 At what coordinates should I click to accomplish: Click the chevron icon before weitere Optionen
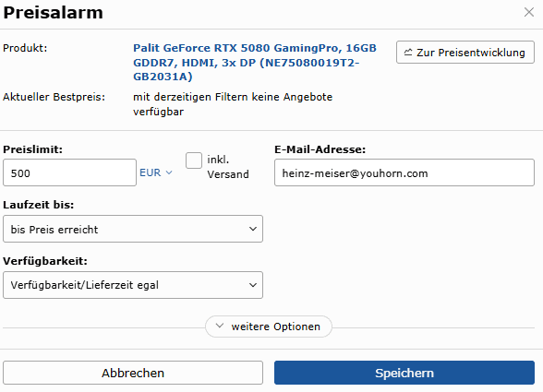click(220, 326)
